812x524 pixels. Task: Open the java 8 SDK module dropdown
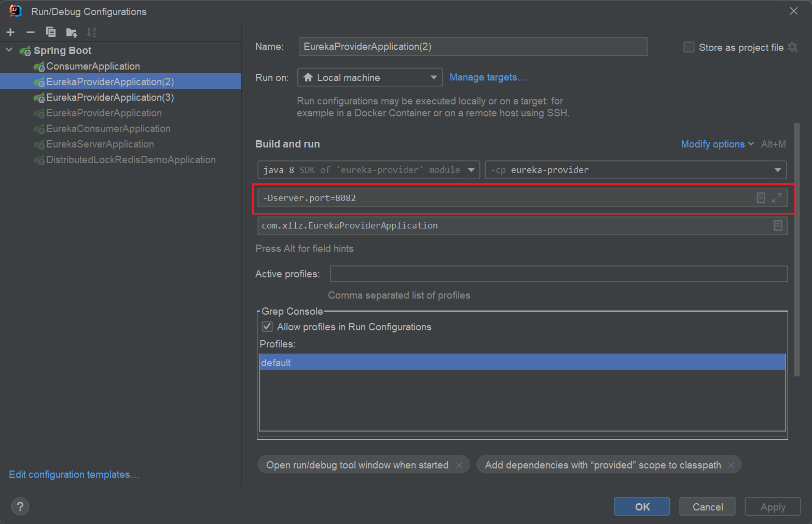[x=369, y=170]
